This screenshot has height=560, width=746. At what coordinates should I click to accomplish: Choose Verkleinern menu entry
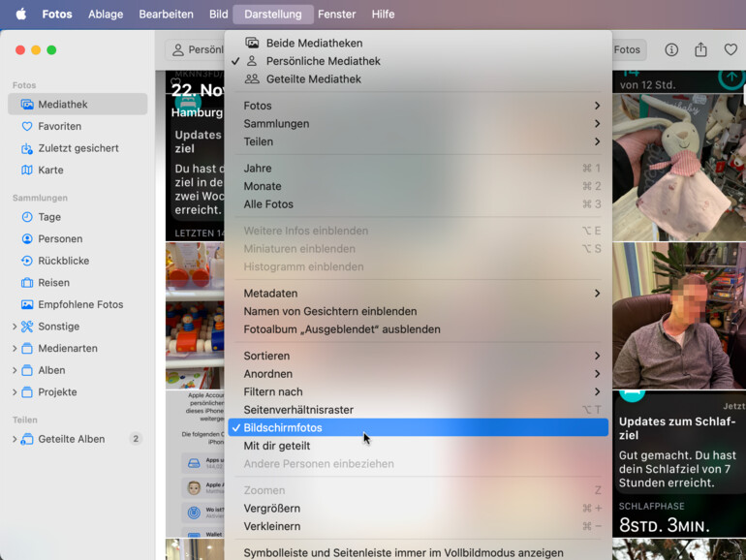[419, 526]
